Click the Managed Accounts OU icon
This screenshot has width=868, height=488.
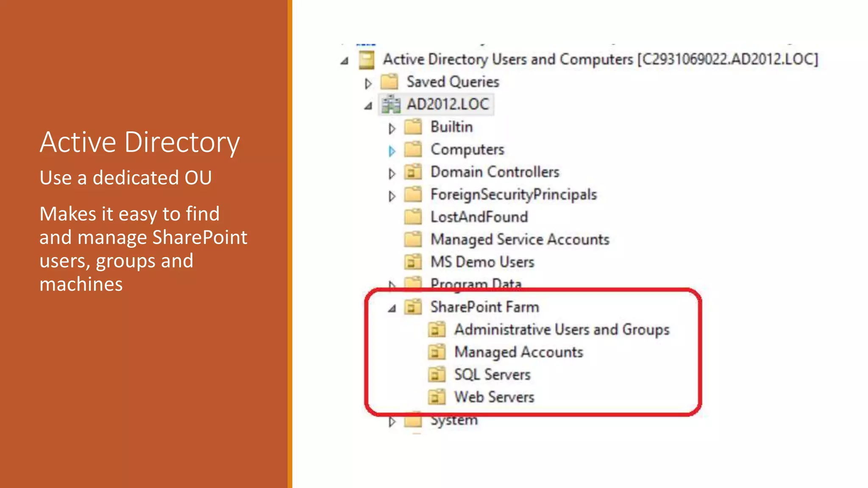coord(437,352)
